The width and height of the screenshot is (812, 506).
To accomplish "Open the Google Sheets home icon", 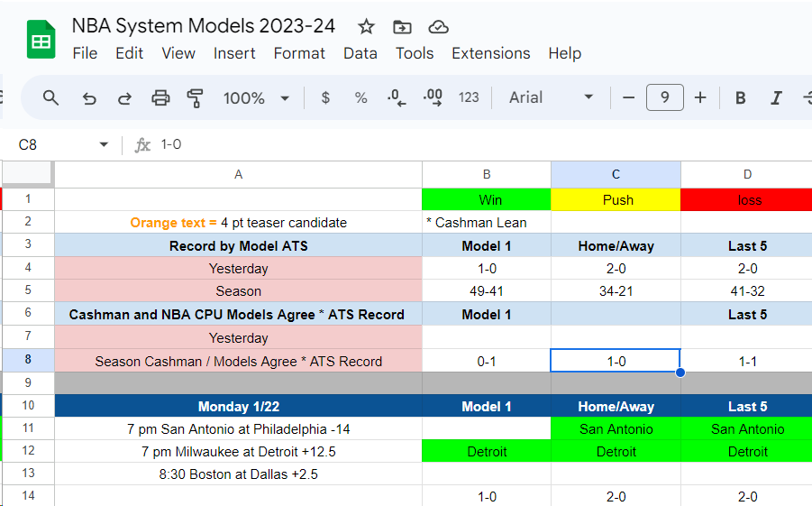I will click(x=41, y=40).
